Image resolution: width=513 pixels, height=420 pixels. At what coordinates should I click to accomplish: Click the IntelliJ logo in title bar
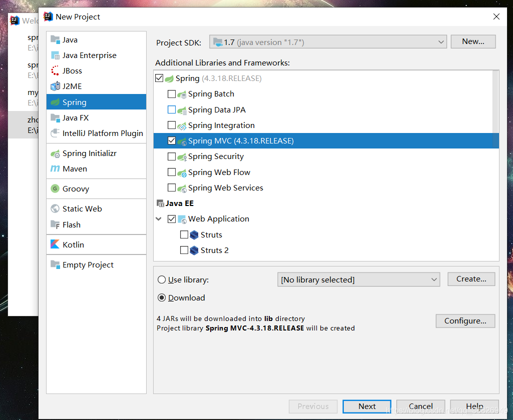[48, 16]
